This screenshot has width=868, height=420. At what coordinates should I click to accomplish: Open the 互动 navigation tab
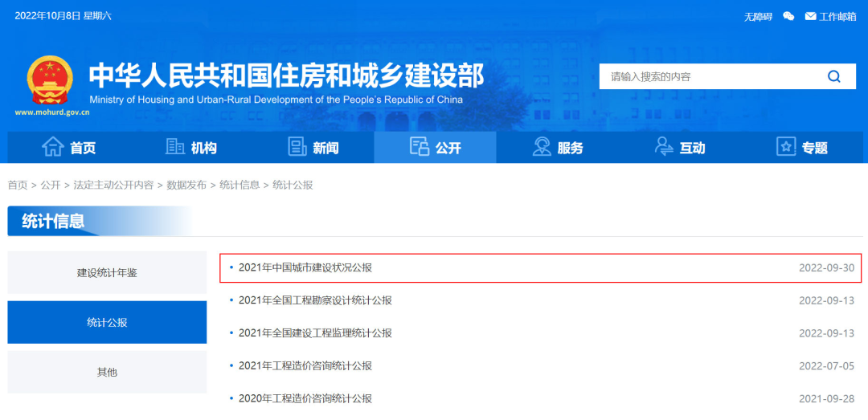point(679,147)
